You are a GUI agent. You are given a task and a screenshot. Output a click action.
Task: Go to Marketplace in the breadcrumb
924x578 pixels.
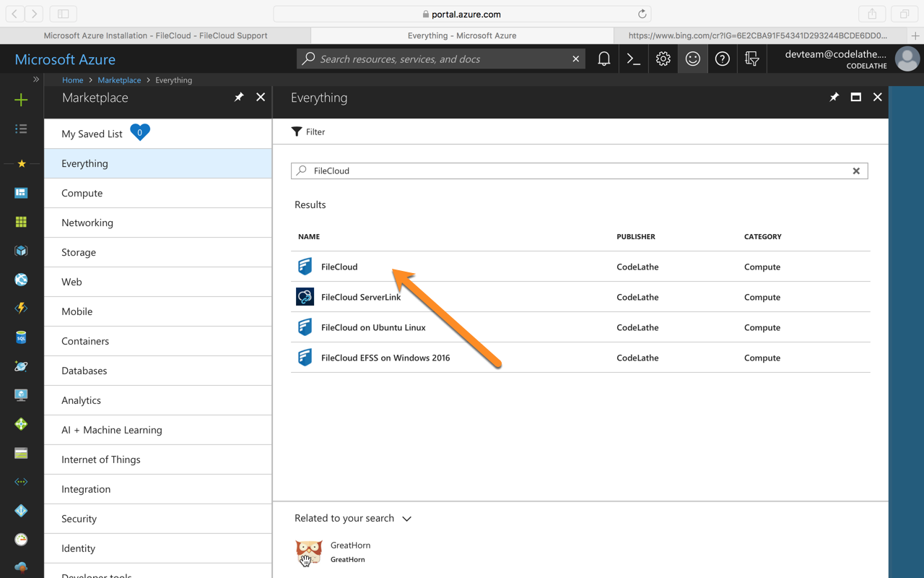click(119, 80)
